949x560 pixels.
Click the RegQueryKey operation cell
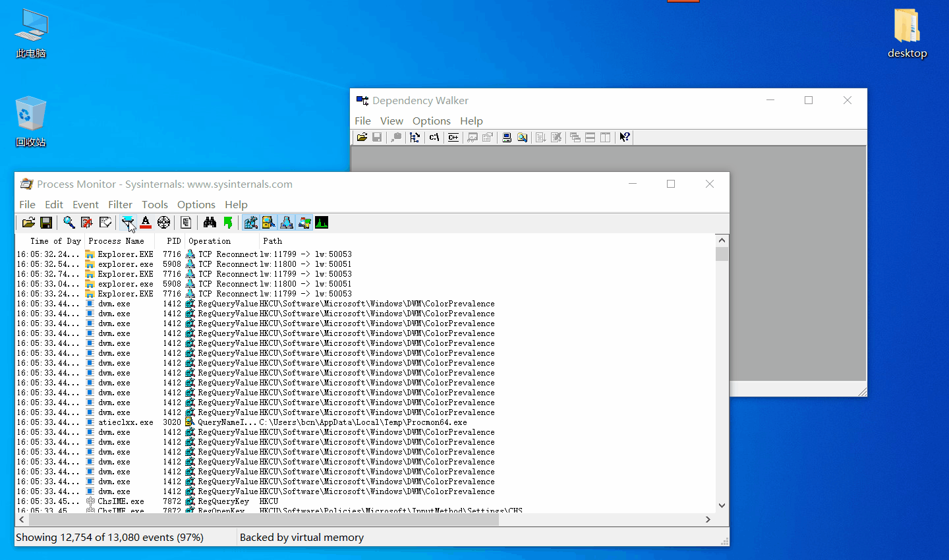coord(223,501)
